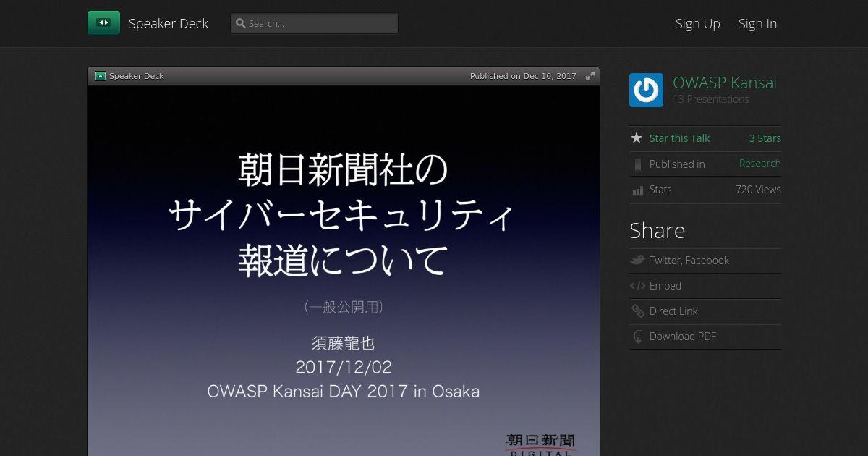Download PDF of the presentation

pos(682,337)
